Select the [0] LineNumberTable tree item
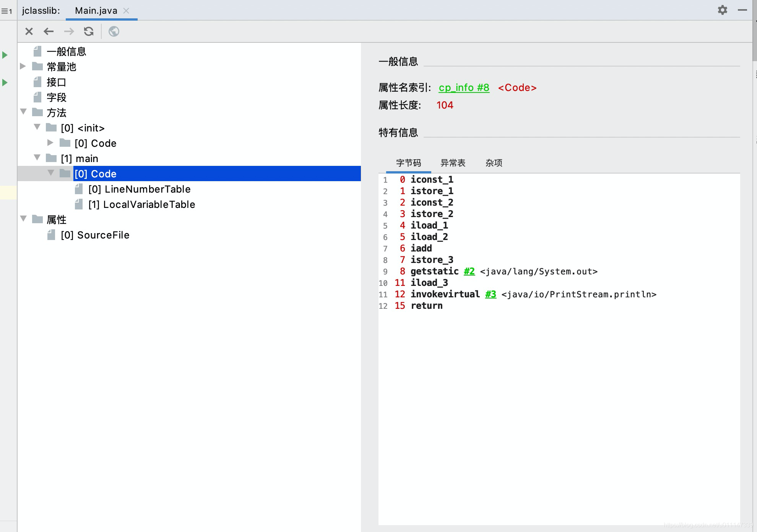 (x=140, y=189)
